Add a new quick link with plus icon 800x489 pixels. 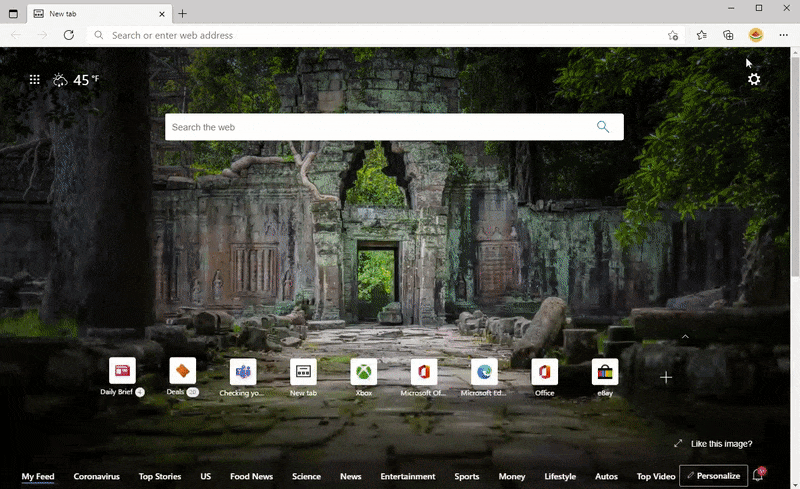665,377
